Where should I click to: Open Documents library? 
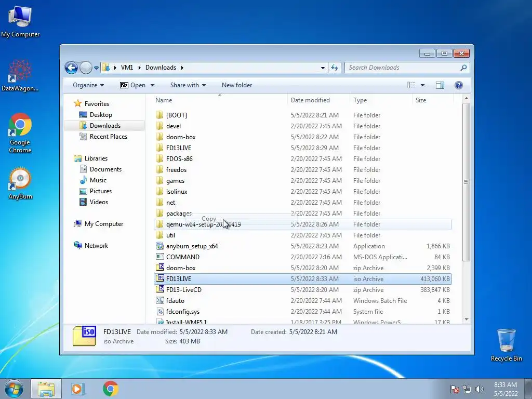105,169
